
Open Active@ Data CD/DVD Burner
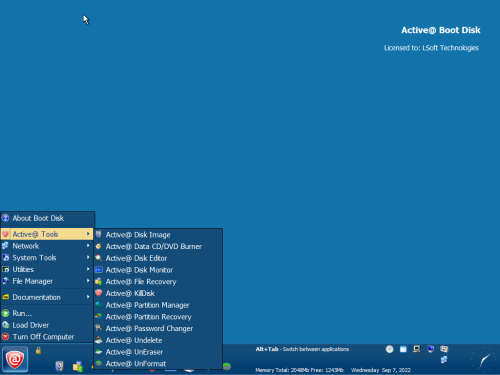(158, 246)
